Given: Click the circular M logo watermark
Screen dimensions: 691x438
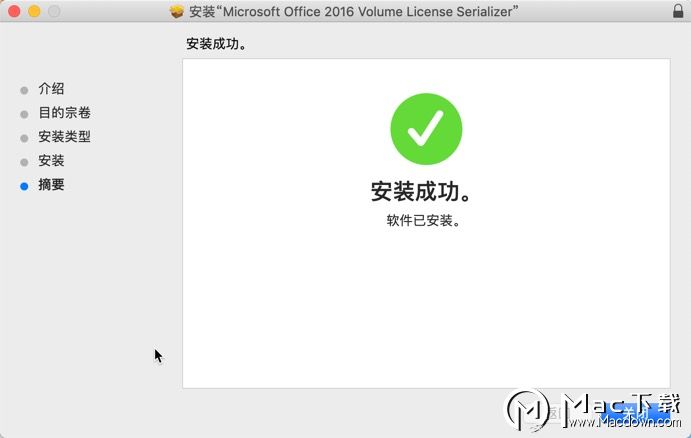Looking at the screenshot, I should coord(527,410).
